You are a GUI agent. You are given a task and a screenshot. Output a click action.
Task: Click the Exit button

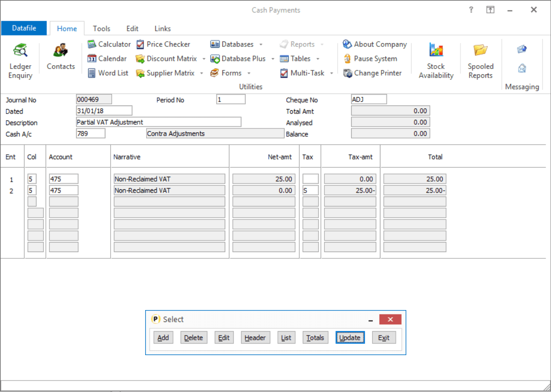[384, 337]
